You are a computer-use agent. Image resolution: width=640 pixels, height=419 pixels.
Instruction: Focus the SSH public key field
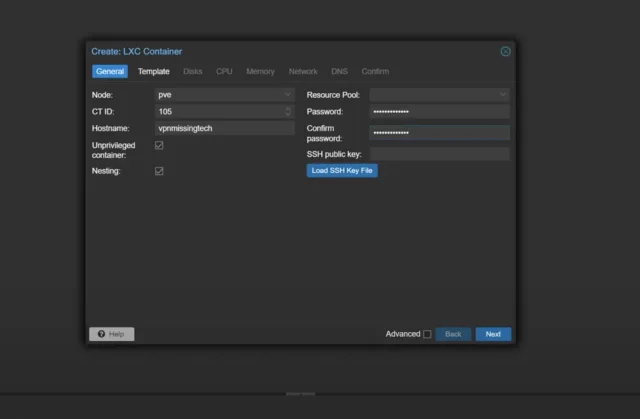pos(439,154)
